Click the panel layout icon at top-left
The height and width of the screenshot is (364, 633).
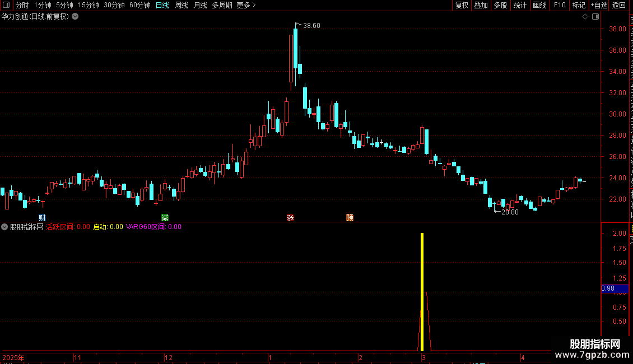click(6, 5)
